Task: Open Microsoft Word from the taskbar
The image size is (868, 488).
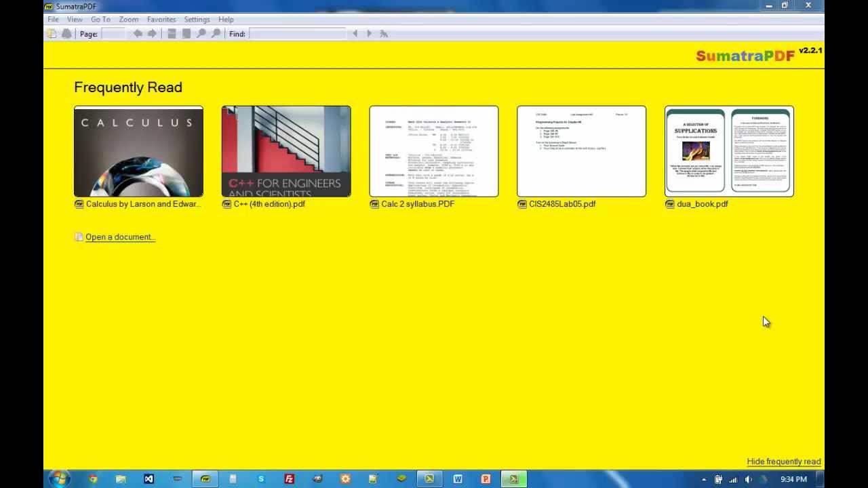Action: coord(458,479)
